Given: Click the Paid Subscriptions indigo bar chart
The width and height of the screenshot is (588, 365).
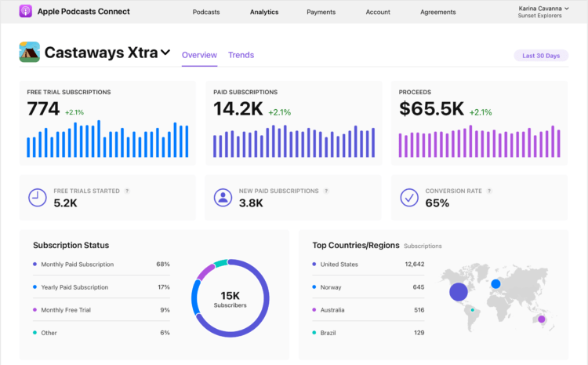Looking at the screenshot, I should coord(294,141).
